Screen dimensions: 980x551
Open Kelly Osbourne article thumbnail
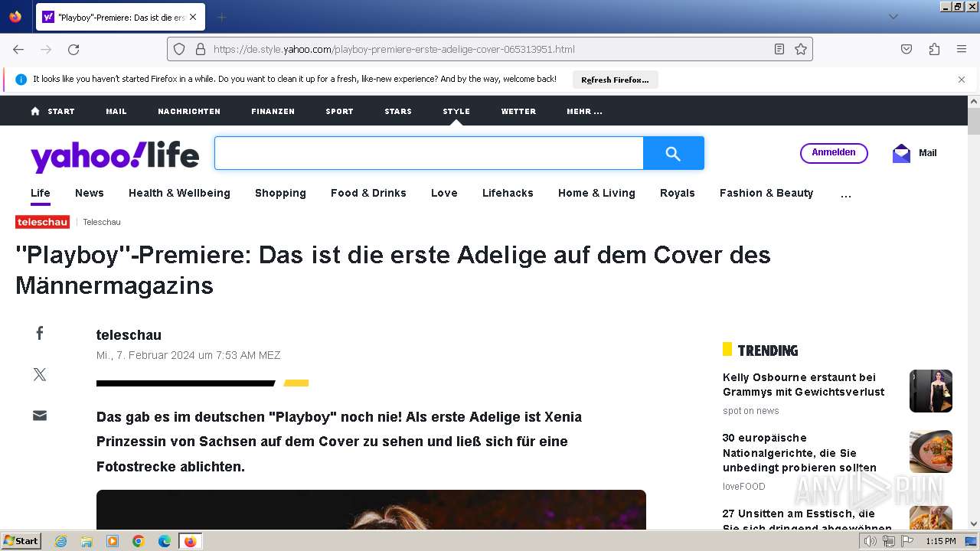pyautogui.click(x=931, y=391)
